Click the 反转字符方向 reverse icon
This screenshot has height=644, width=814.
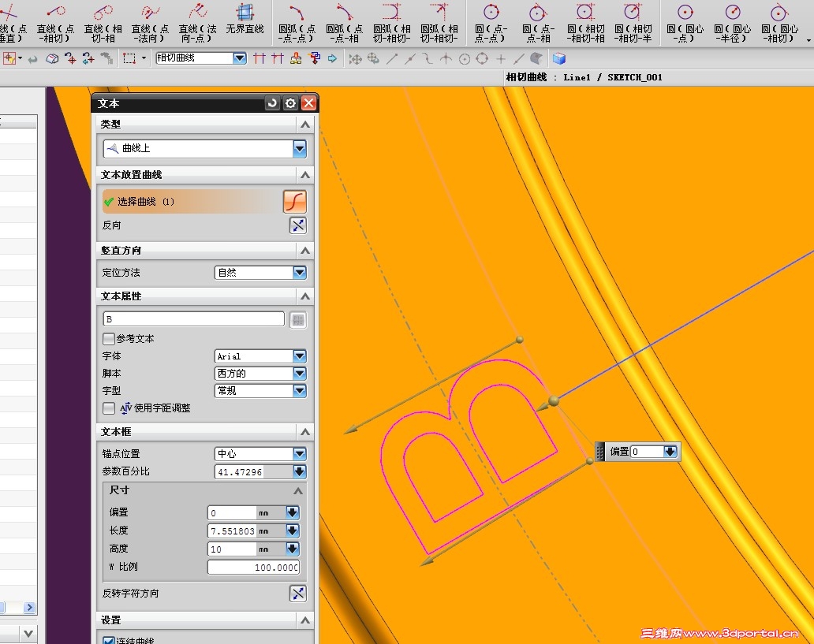coord(298,593)
